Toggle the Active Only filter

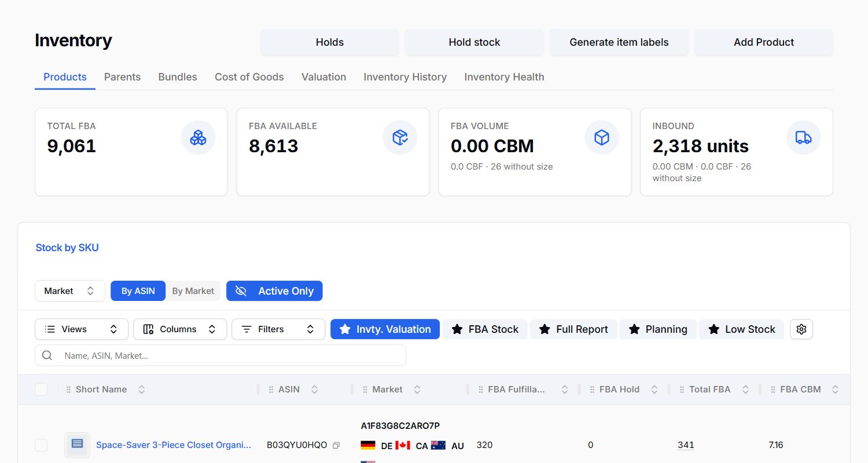[274, 291]
